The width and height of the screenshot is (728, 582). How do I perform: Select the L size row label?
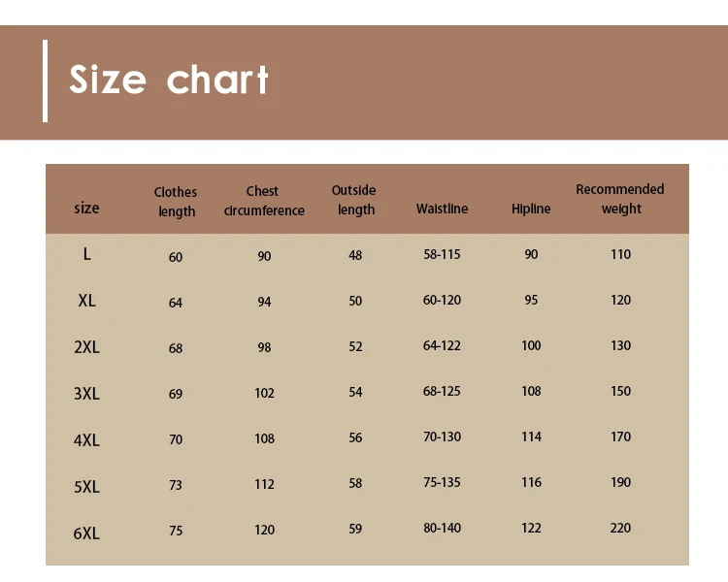87,254
